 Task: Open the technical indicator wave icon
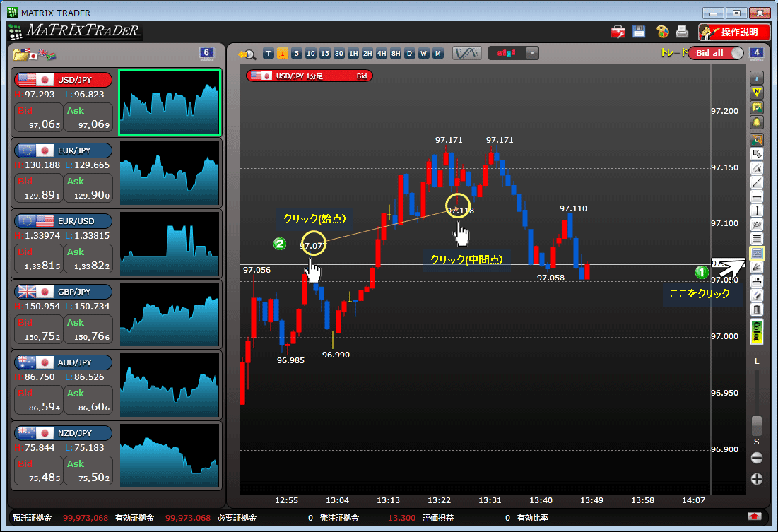tap(466, 53)
